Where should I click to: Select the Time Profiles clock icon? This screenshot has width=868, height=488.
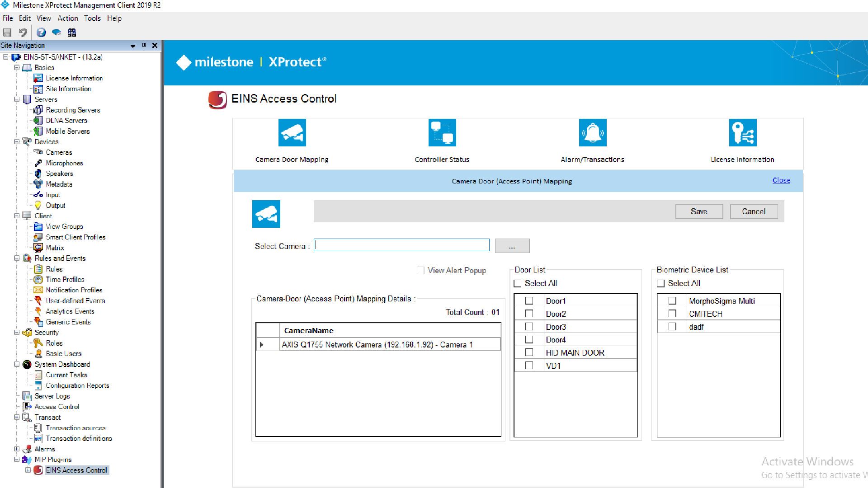(38, 280)
